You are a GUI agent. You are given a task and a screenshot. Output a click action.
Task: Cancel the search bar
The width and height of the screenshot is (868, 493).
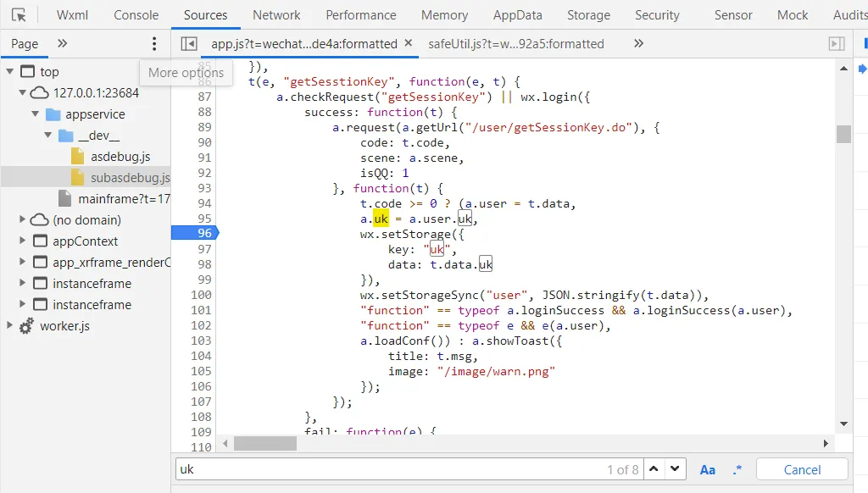(x=802, y=470)
